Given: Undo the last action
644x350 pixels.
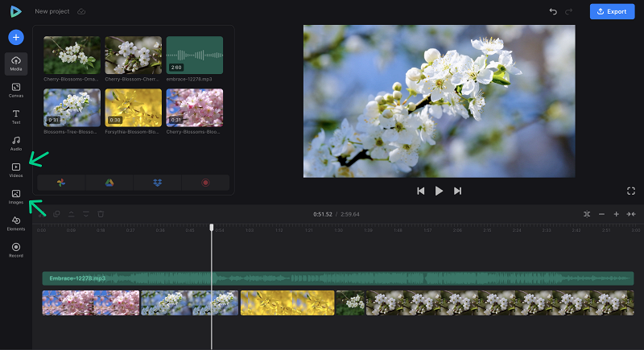Looking at the screenshot, I should pyautogui.click(x=553, y=11).
